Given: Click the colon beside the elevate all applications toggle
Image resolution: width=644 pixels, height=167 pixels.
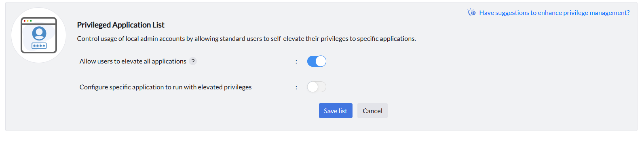Looking at the screenshot, I should tap(296, 61).
